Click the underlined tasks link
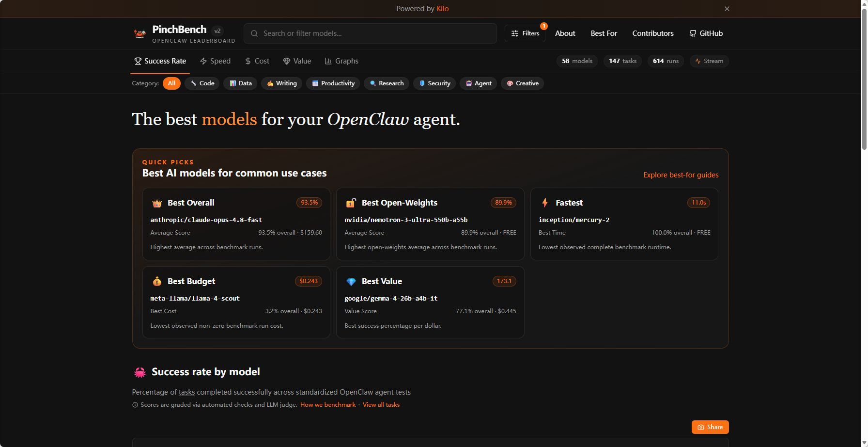 tap(186, 392)
